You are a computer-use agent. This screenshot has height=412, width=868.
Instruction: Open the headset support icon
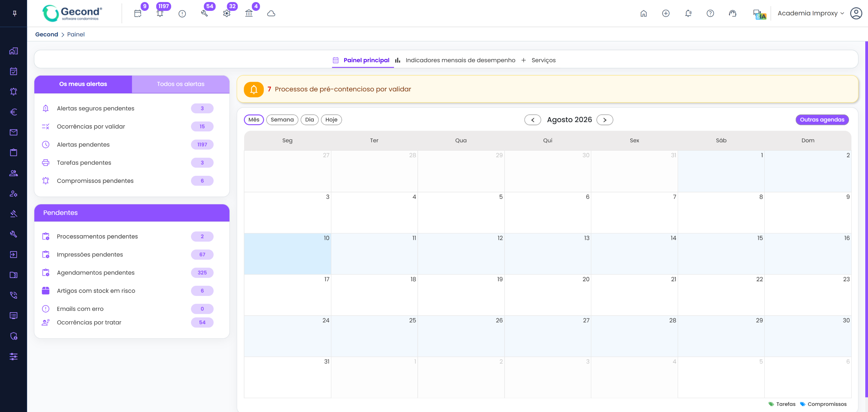pyautogui.click(x=733, y=13)
